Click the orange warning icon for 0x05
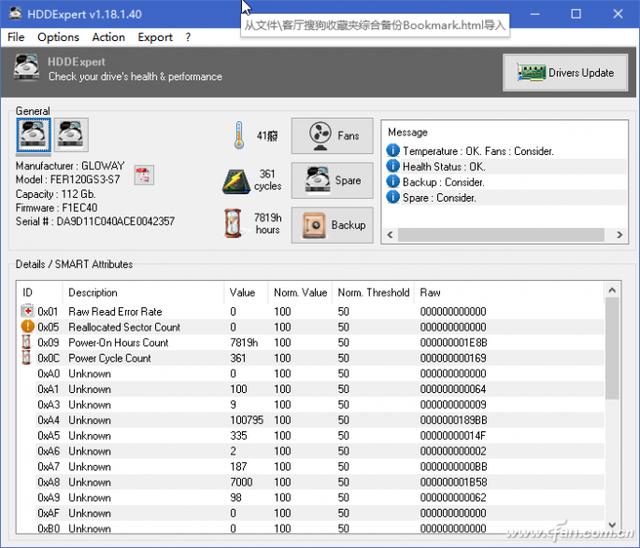 [x=27, y=326]
